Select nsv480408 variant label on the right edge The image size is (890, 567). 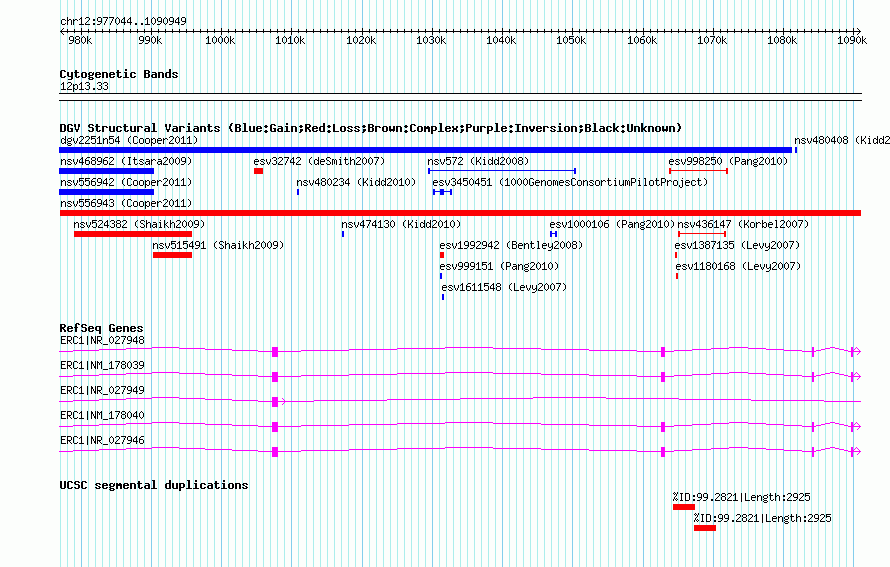point(841,140)
